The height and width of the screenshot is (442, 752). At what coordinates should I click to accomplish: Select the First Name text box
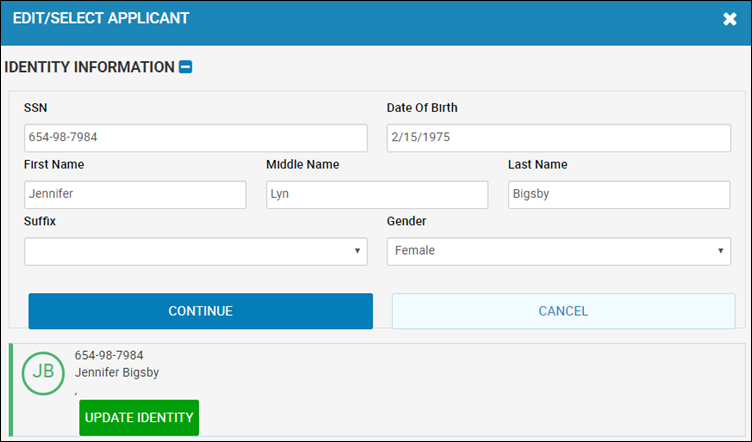(135, 195)
